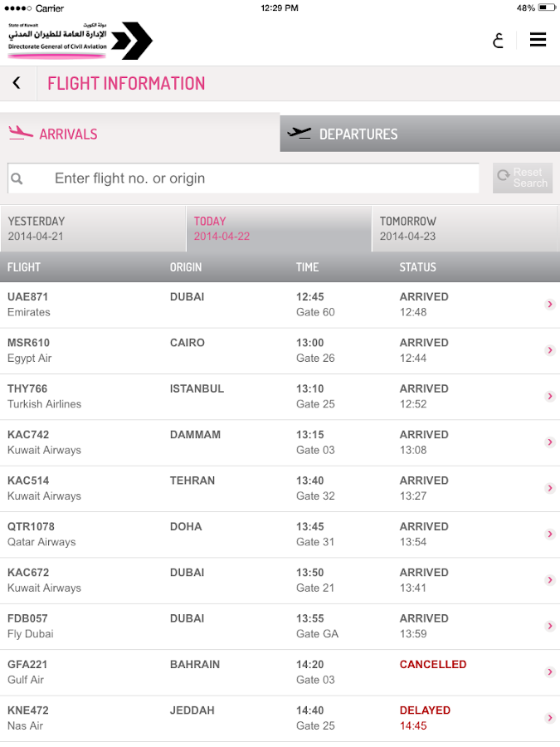
Task: Select Yesterday 2014-04-21 date filter
Action: click(93, 227)
